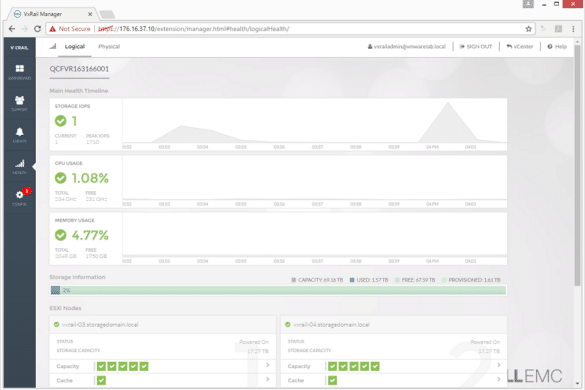The image size is (585, 390).
Task: Click the VxRail logo in sidebar
Action: 19,48
